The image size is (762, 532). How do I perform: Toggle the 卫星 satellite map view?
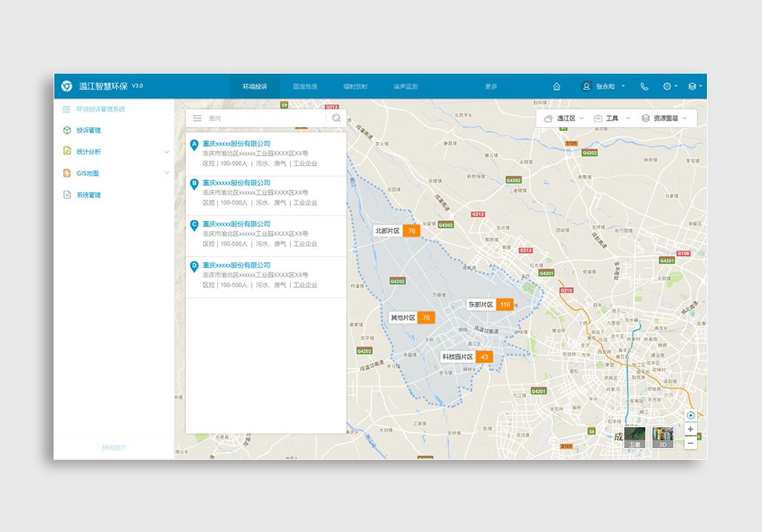point(634,438)
